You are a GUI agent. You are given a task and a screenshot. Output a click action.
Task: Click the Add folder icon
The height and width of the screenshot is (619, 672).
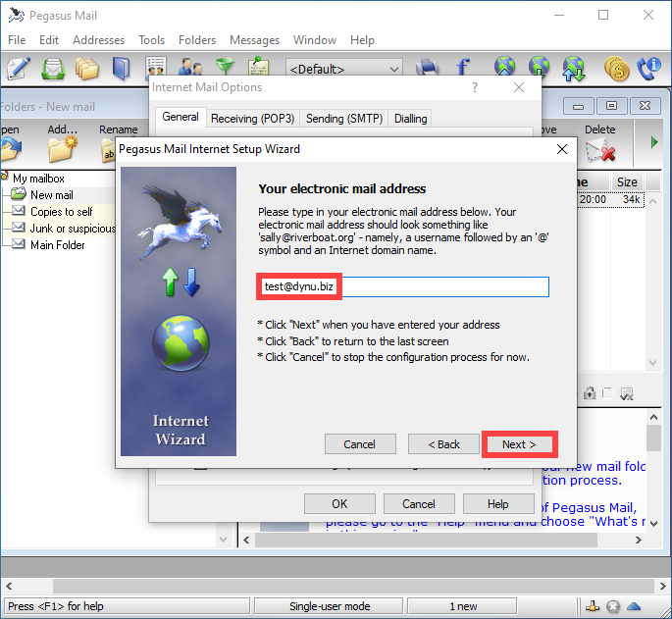[x=63, y=149]
